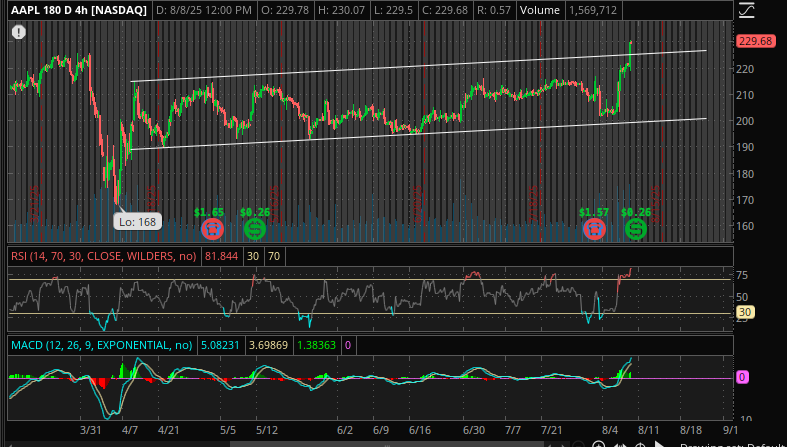Select the $0.26 dividend icon near 5/12
Screen dimensions: 787x447
pyautogui.click(x=254, y=229)
